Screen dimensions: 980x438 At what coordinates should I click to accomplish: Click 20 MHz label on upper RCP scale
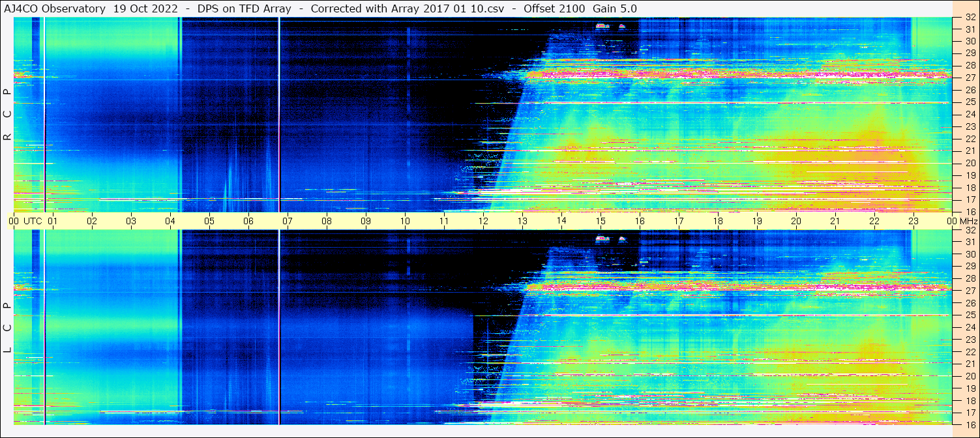pos(970,163)
